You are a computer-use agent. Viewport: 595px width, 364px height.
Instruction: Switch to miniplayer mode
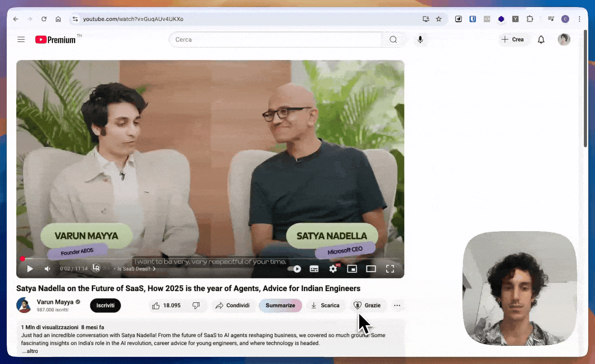[x=352, y=269]
